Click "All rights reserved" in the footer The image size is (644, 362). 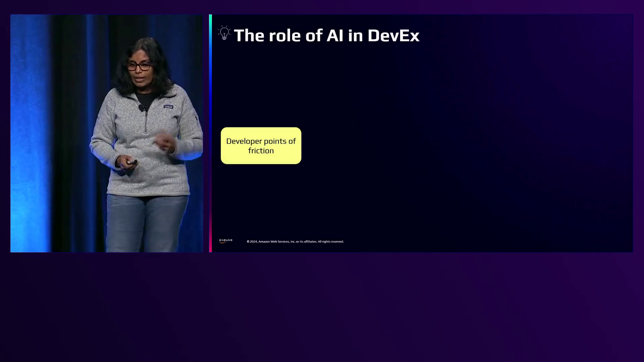tap(330, 241)
